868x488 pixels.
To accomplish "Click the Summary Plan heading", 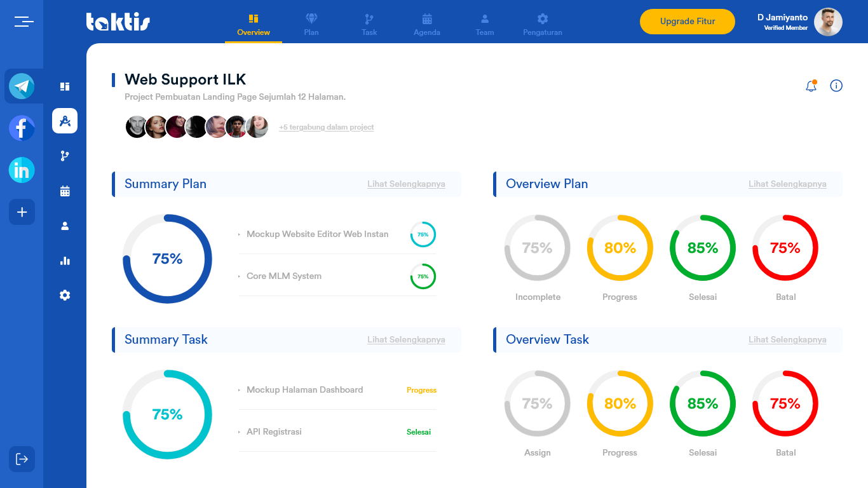I will [x=165, y=184].
